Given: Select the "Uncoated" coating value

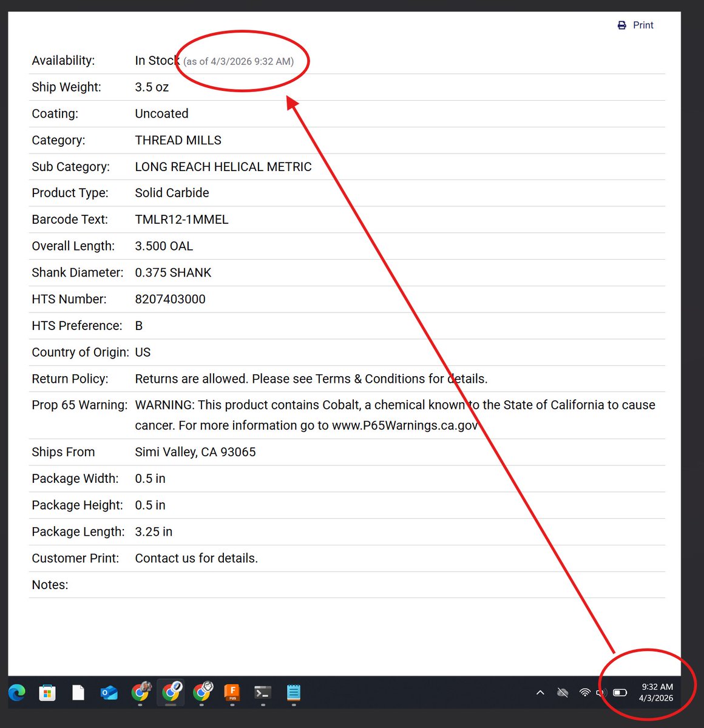Looking at the screenshot, I should click(x=161, y=113).
